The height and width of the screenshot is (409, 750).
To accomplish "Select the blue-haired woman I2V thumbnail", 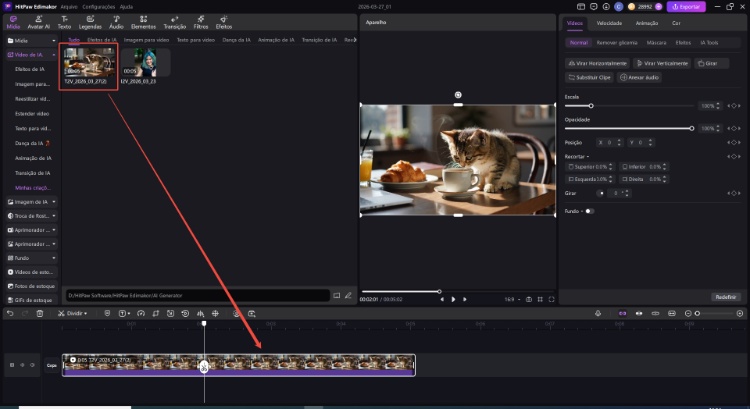I will (x=145, y=62).
